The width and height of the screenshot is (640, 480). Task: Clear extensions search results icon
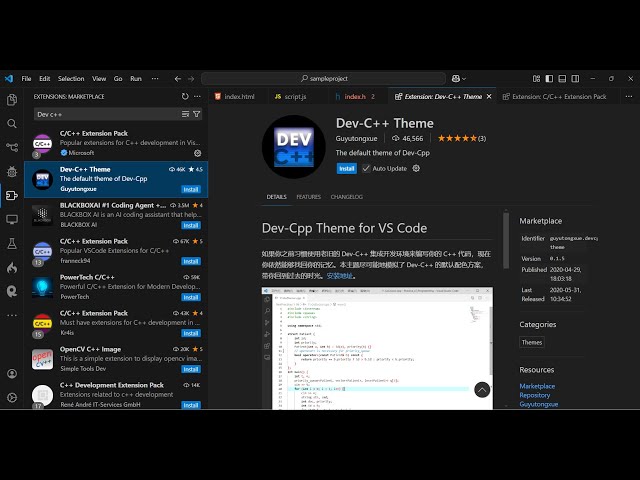(x=185, y=115)
